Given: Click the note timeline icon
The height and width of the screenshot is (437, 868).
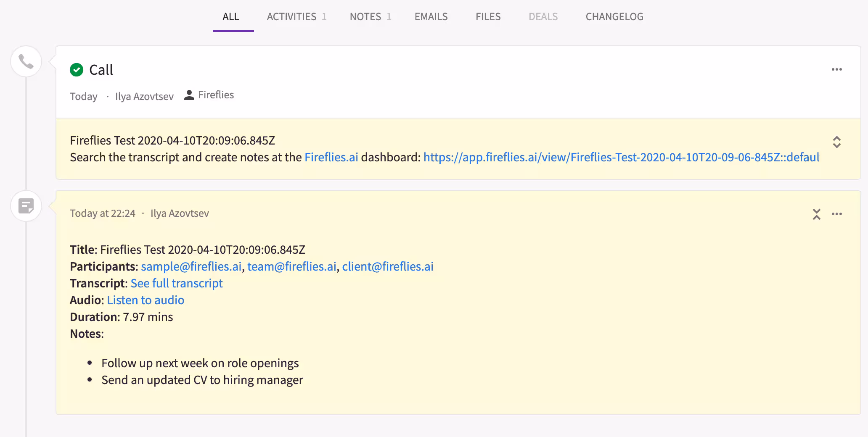Looking at the screenshot, I should [26, 206].
